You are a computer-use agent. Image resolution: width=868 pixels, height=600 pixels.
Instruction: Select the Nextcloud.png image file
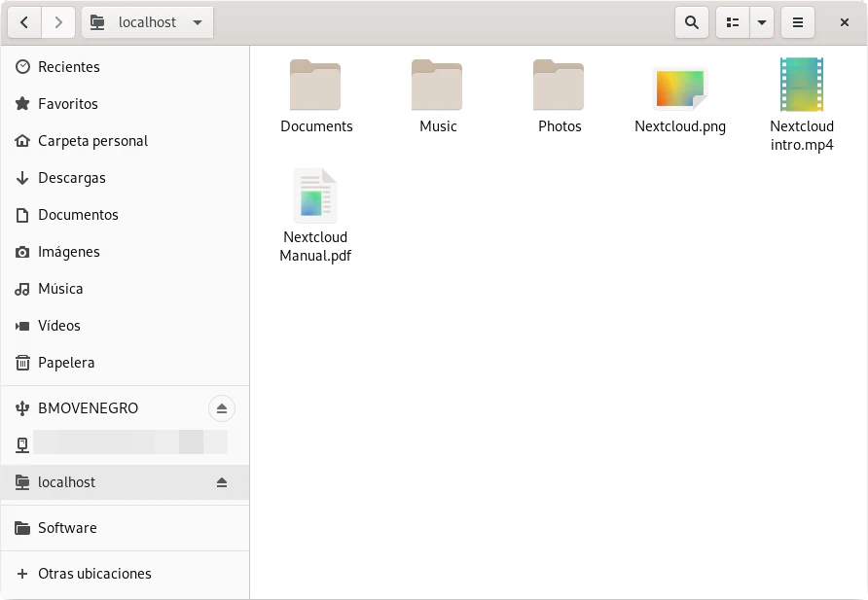tap(680, 89)
